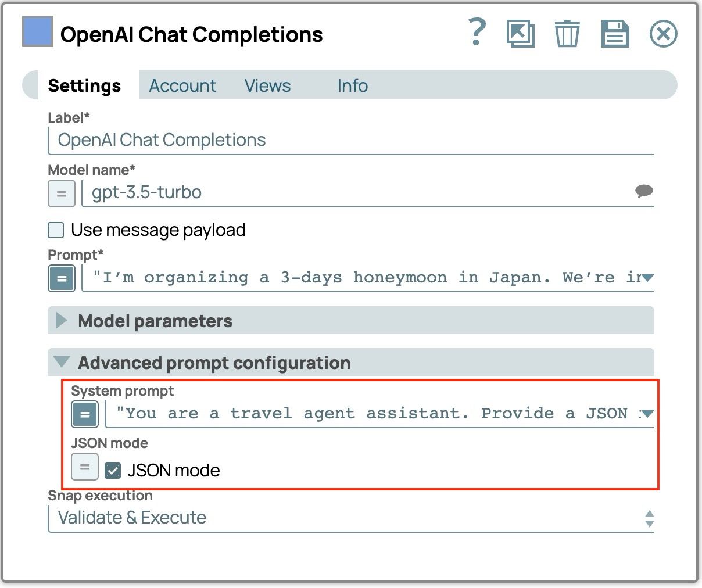Enable Use message payload checkbox
The width and height of the screenshot is (702, 588).
pyautogui.click(x=56, y=230)
